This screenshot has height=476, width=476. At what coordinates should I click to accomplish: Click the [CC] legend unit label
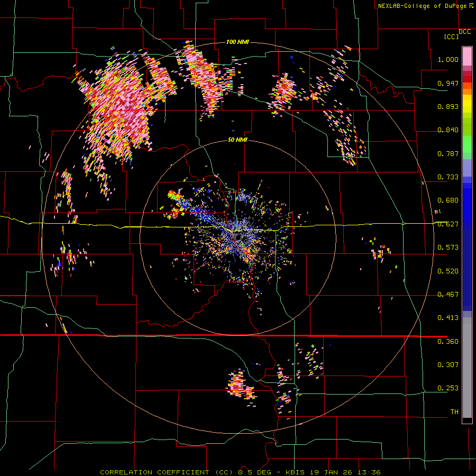pyautogui.click(x=451, y=36)
